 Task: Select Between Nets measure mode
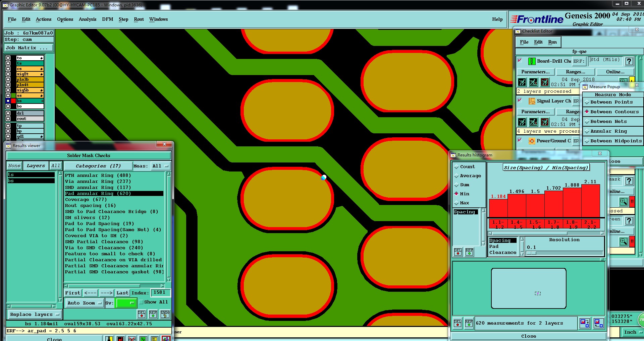click(613, 122)
